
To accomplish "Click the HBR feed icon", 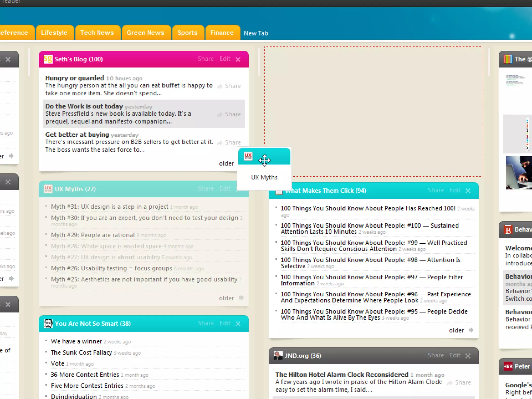I will (x=508, y=366).
